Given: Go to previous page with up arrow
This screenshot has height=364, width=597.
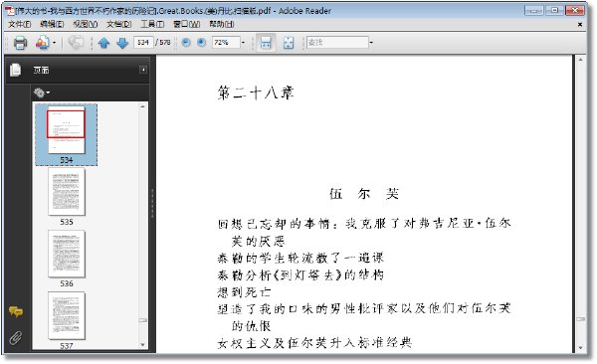Looking at the screenshot, I should pyautogui.click(x=103, y=43).
